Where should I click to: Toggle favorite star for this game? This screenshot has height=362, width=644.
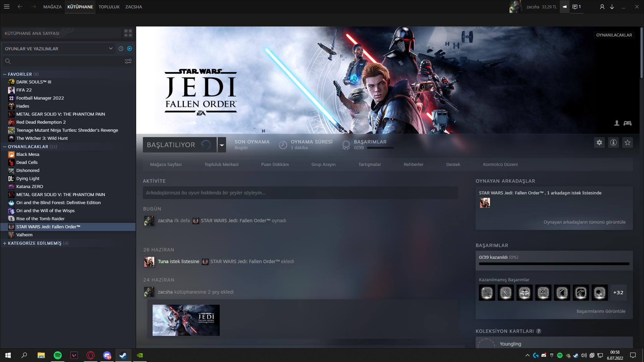628,143
